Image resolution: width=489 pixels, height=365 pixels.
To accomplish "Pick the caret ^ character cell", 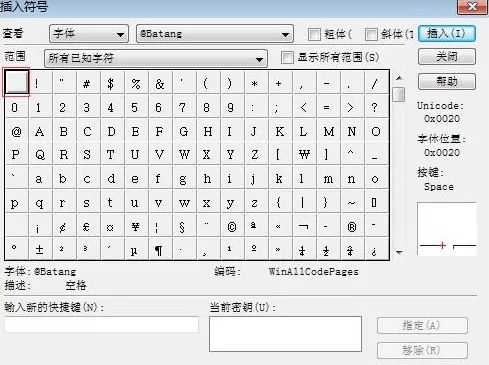I will point(352,155).
